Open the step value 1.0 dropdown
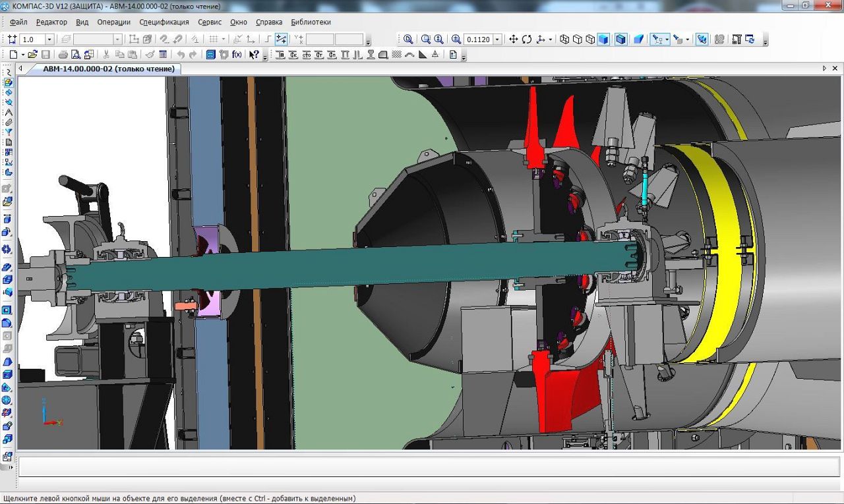 [49, 40]
